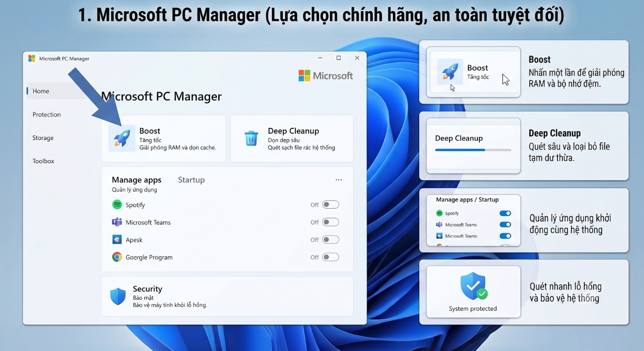Screen dimensions: 644x351
Task: Click the Microsoft Teams icon in main apps list
Action: tap(117, 222)
